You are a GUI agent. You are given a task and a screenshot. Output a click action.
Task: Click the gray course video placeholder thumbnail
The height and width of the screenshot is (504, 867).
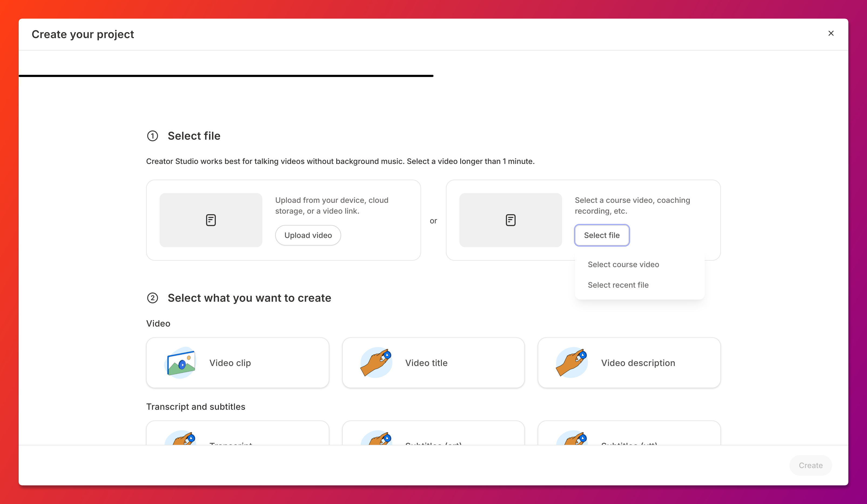(510, 220)
